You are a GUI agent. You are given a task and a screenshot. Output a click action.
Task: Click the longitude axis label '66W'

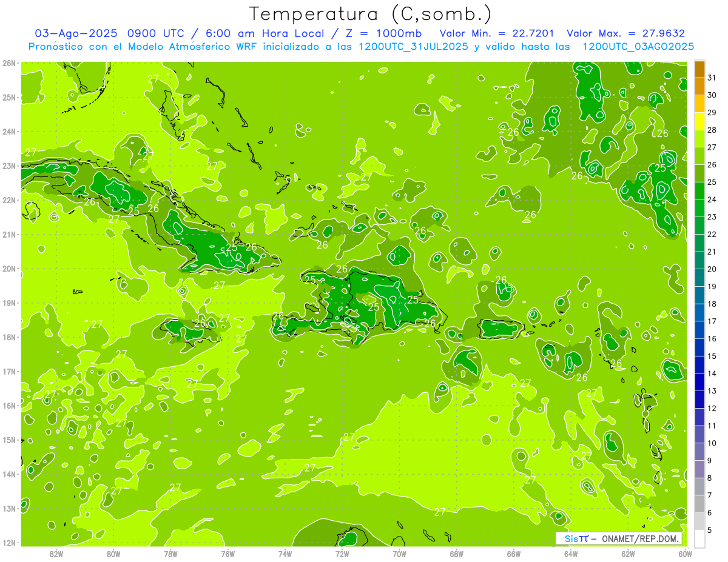tap(514, 554)
